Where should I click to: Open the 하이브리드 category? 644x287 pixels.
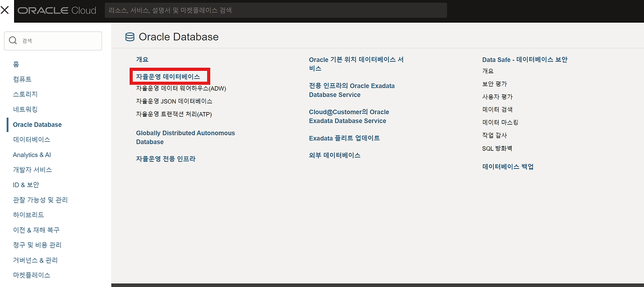coord(29,215)
